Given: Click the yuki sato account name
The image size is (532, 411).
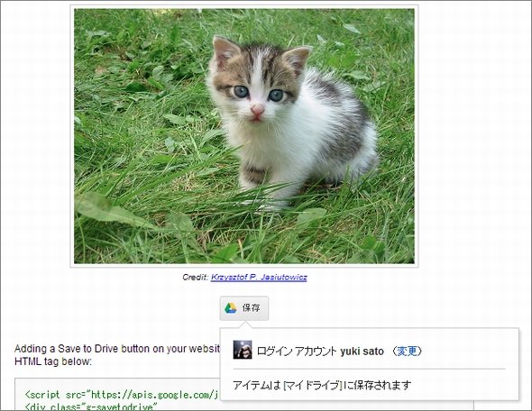Looking at the screenshot, I should click(x=362, y=351).
